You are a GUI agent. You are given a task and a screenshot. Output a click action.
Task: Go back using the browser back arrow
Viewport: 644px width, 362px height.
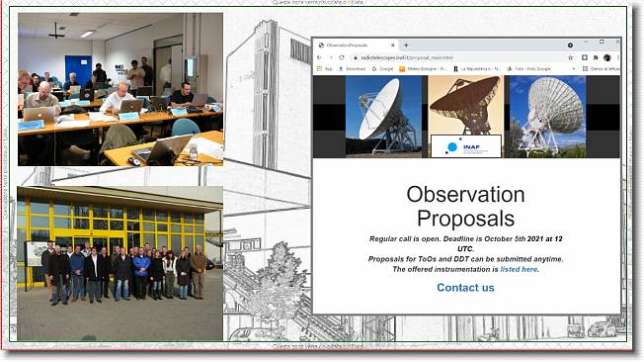(320, 57)
